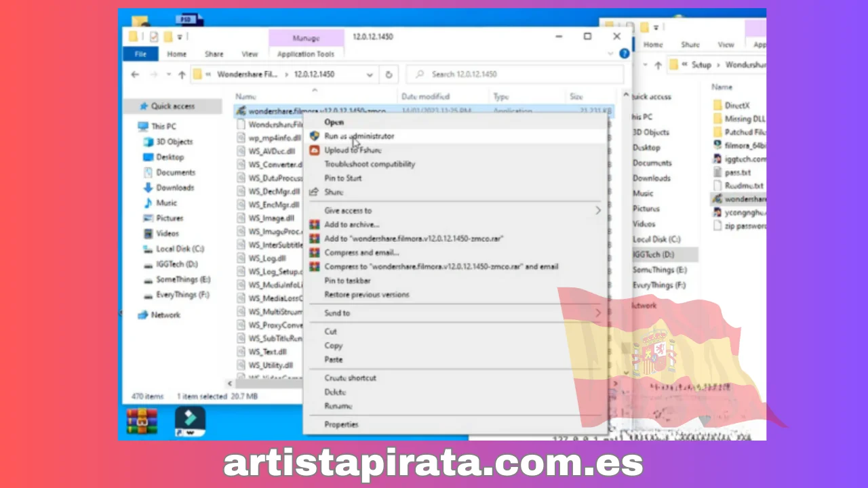The height and width of the screenshot is (488, 868).
Task: Click the Properties quick access toolbar icon
Action: coord(154,37)
